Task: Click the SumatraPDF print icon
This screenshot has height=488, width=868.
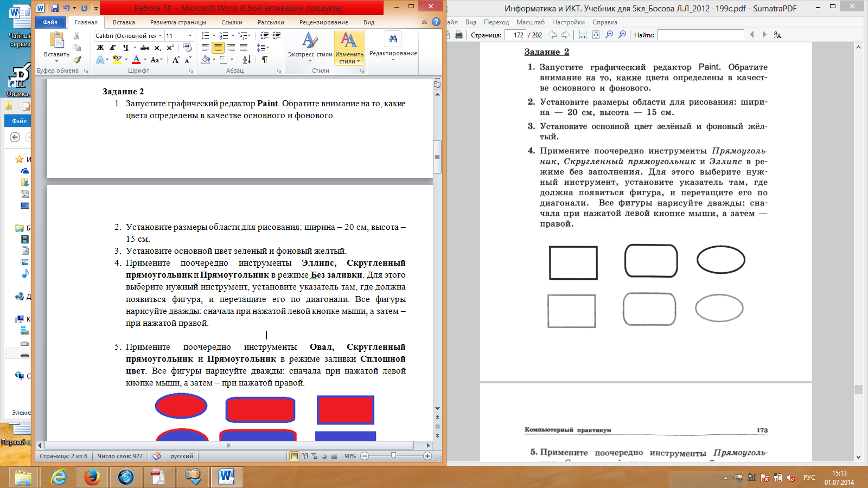Action: 459,35
